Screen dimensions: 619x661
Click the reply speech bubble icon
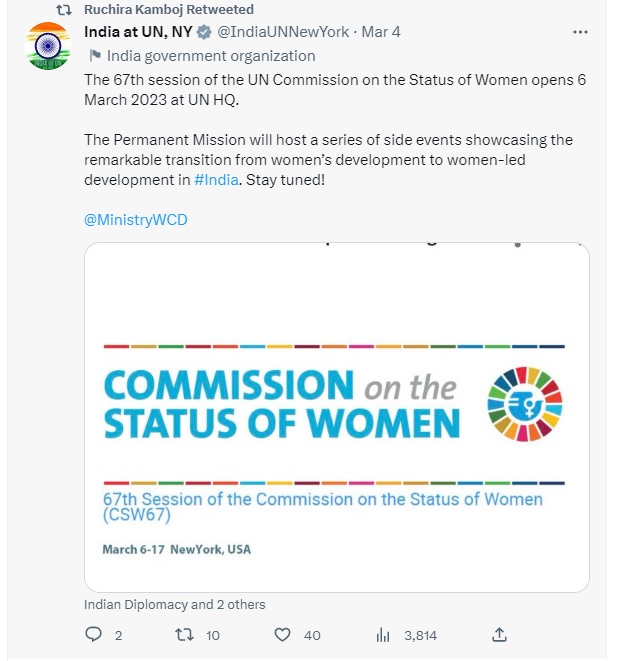point(93,635)
